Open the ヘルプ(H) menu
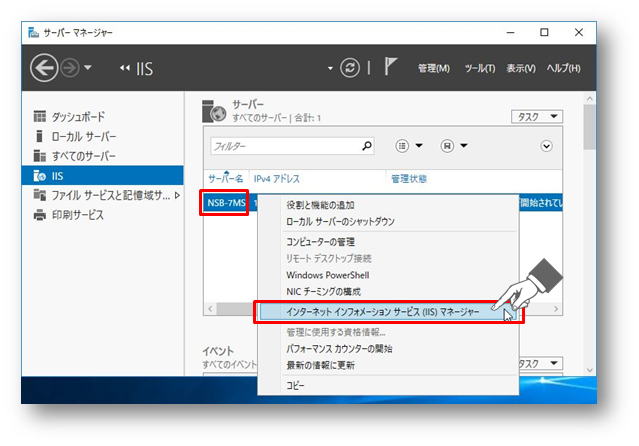The width and height of the screenshot is (639, 446). click(x=564, y=68)
